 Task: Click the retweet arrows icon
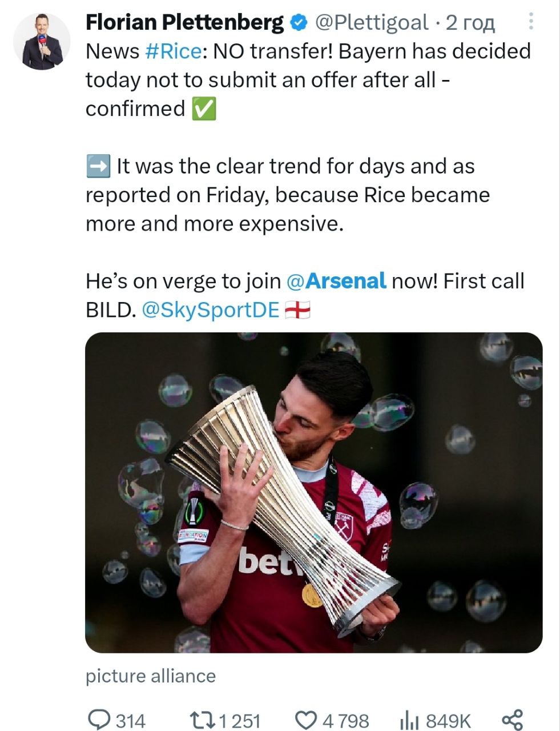(203, 720)
